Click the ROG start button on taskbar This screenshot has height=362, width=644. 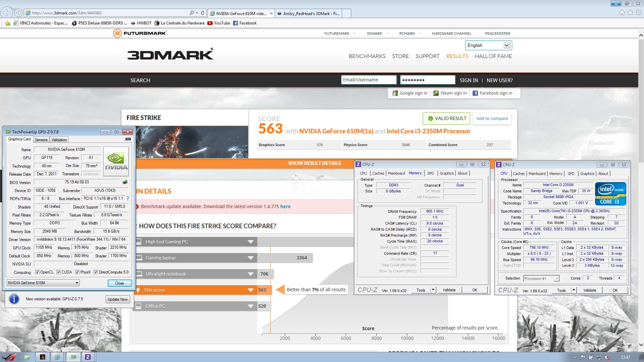click(x=9, y=357)
